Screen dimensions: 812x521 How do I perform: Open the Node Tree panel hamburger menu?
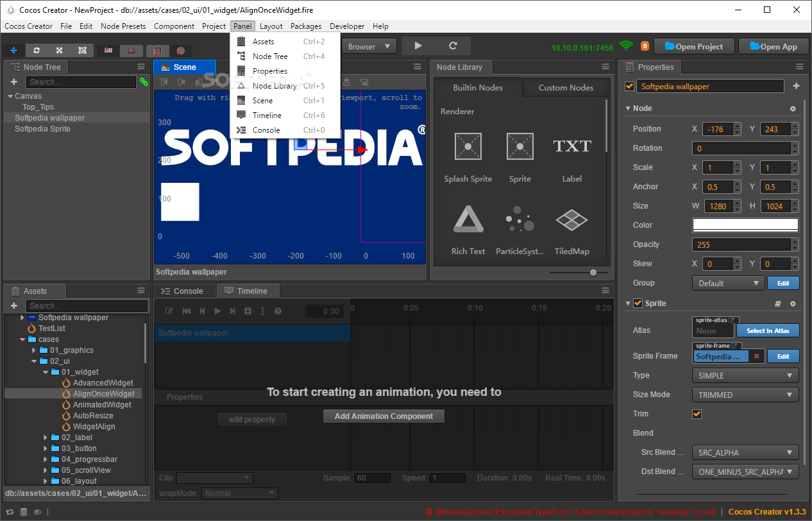pyautogui.click(x=141, y=67)
